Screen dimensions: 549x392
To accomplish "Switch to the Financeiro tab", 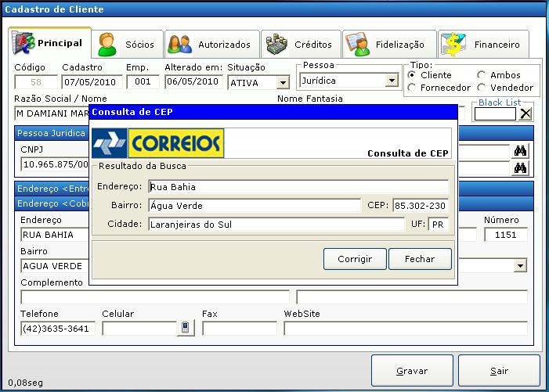I will [483, 45].
